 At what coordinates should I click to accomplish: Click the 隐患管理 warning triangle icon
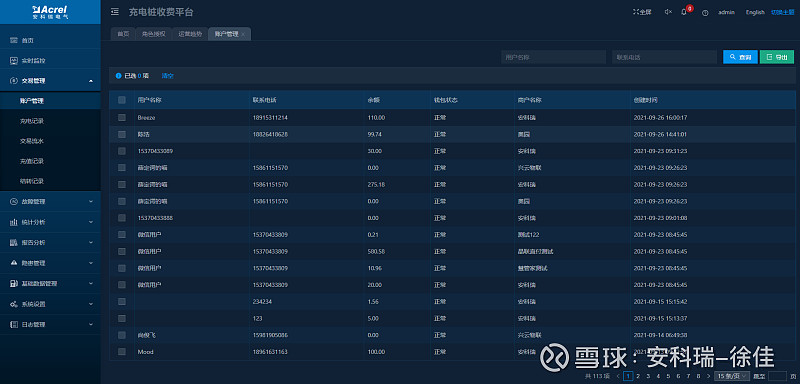click(14, 263)
